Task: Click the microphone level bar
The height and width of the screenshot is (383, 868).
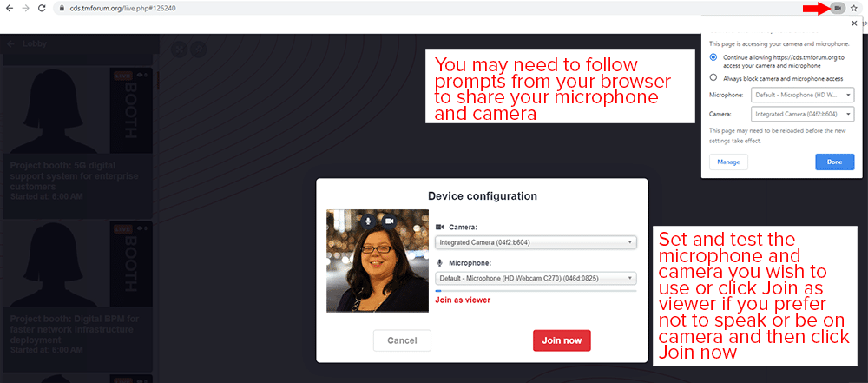Action: (536, 290)
